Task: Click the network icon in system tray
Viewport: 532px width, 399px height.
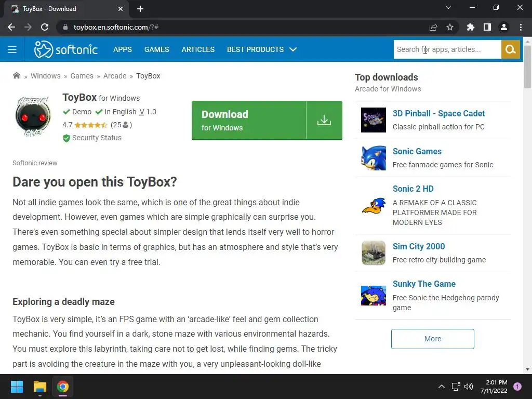Action: pyautogui.click(x=456, y=387)
